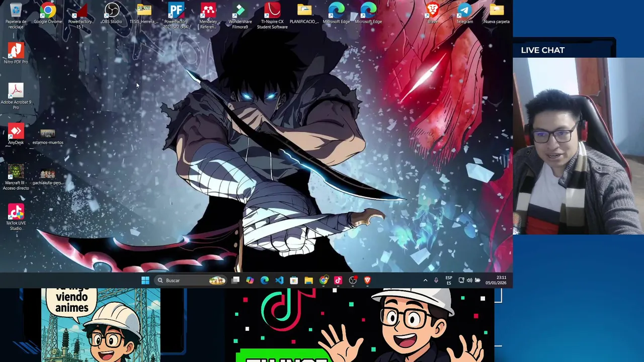Image resolution: width=644 pixels, height=362 pixels.
Task: Select the gachiakuta-pers image file on the desktop
Action: point(48,177)
